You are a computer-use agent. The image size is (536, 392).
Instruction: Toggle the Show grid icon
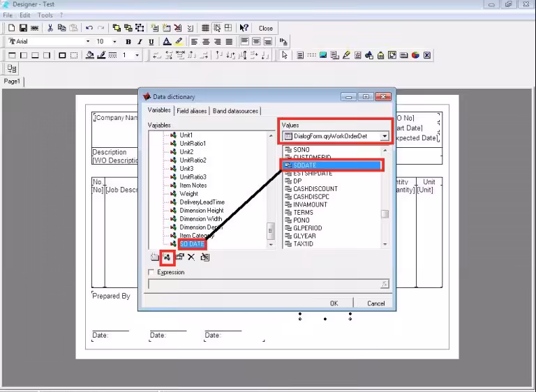click(205, 28)
